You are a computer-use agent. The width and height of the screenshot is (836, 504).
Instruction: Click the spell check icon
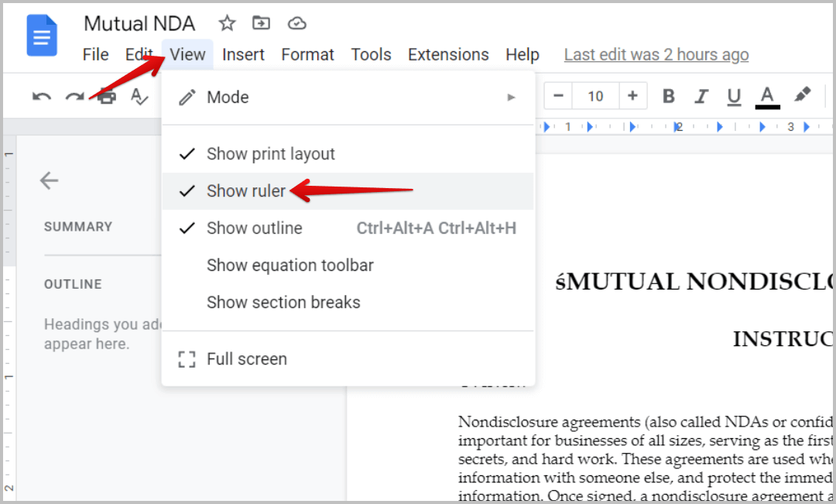tap(139, 97)
